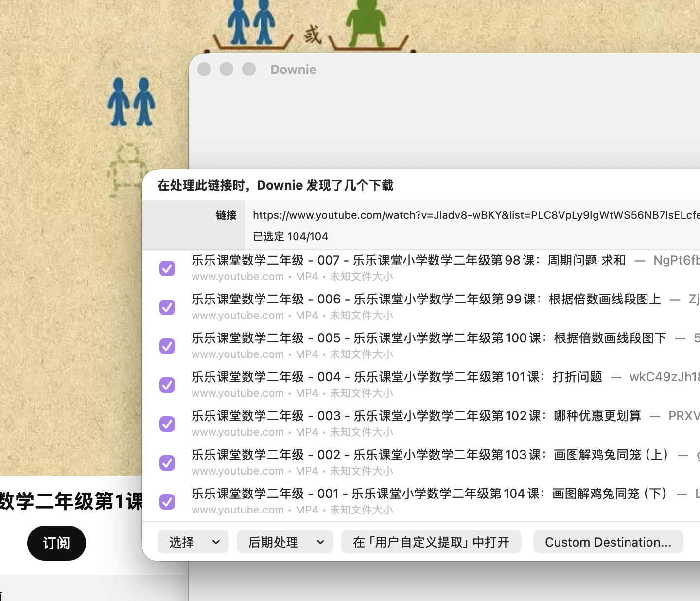Toggle checkbox for 006 根据倍数画线段图上
700x601 pixels.
pos(167,307)
